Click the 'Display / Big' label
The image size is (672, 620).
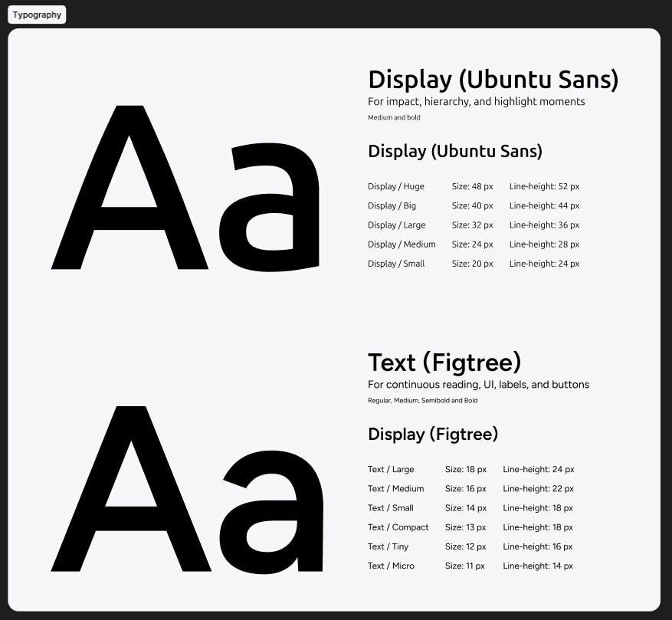click(x=392, y=206)
